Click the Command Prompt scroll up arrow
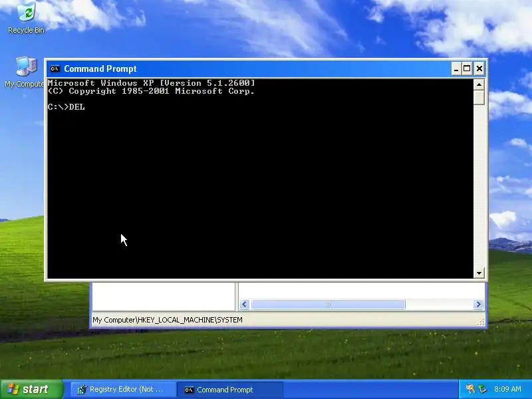532x399 pixels. click(479, 84)
